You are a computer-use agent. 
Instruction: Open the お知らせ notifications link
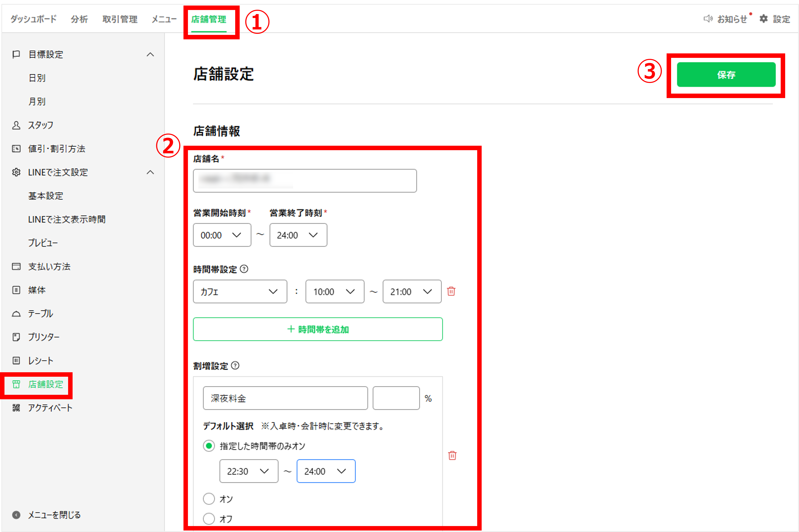tap(732, 19)
